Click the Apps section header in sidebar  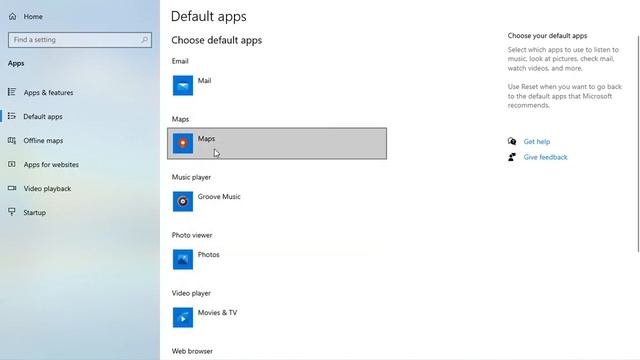[x=16, y=63]
